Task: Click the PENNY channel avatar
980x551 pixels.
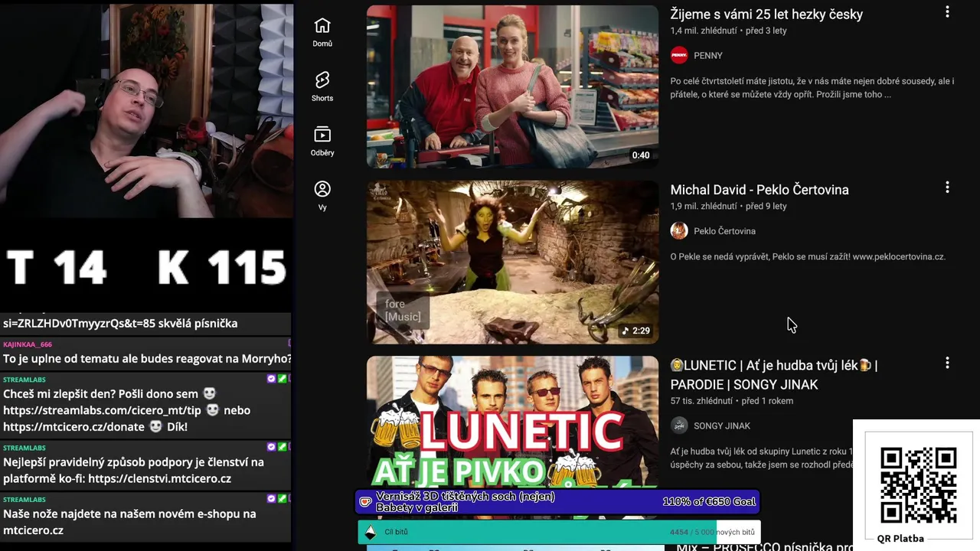Action: 679,55
